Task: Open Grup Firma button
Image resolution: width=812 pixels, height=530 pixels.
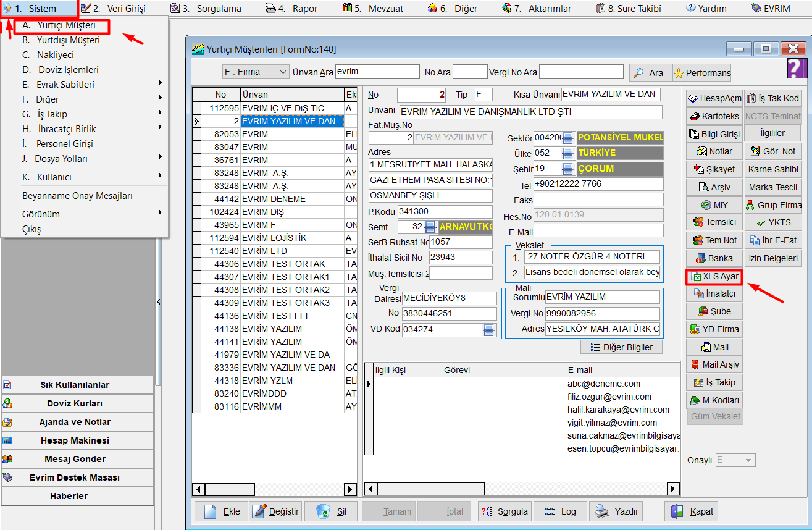Action: coord(772,205)
